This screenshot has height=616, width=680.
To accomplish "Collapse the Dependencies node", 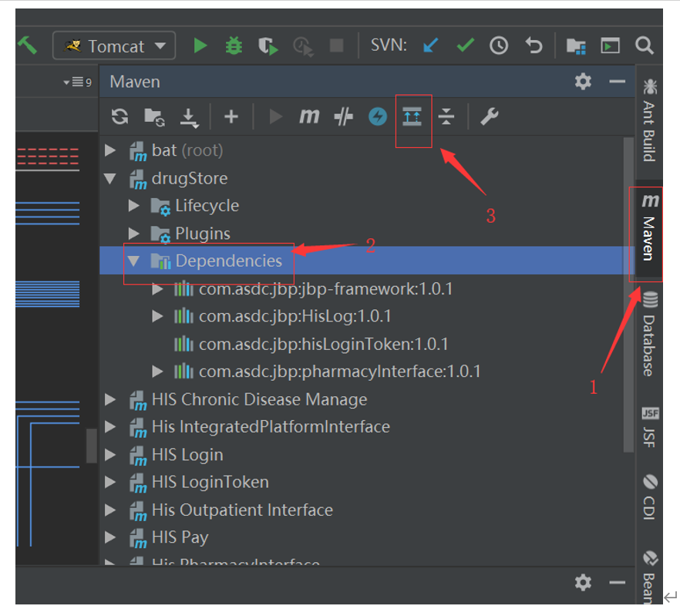I will point(133,261).
